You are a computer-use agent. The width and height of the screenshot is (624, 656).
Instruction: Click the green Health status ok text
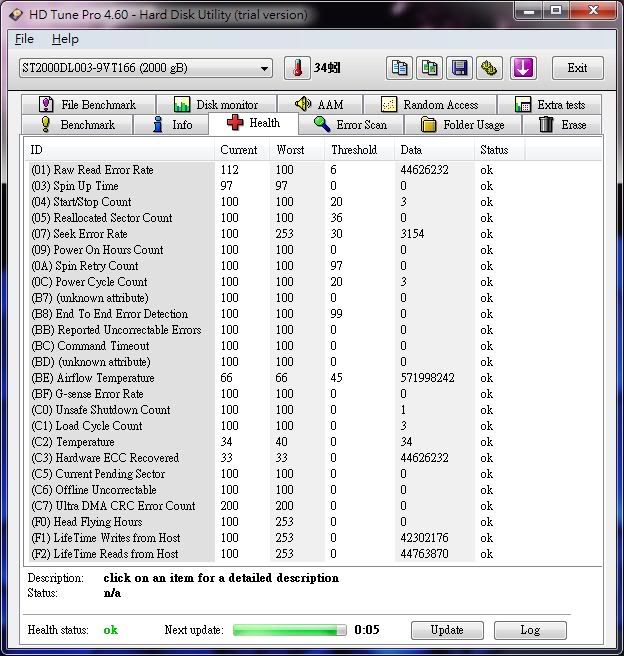coord(110,630)
